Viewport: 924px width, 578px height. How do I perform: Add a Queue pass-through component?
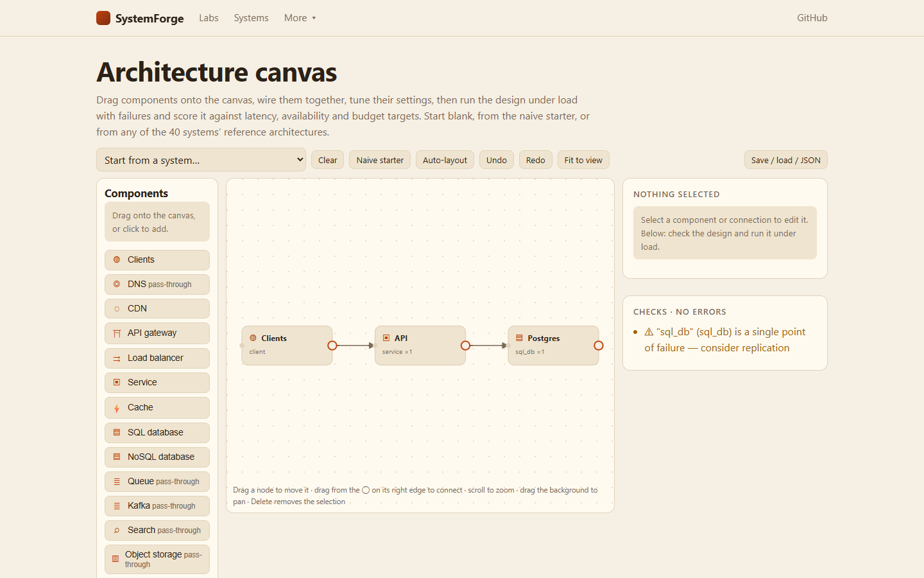[157, 482]
